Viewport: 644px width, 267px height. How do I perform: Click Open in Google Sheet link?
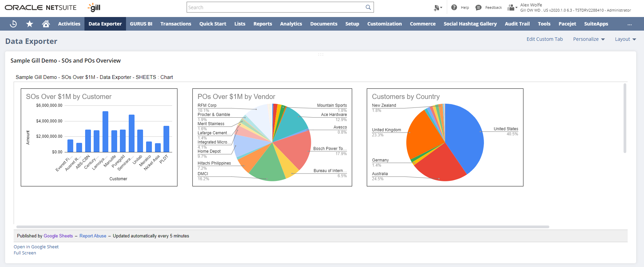[x=36, y=247]
